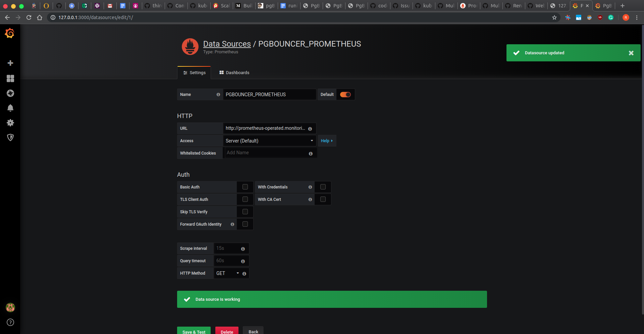This screenshot has width=644, height=334.
Task: Expand the Access Help section
Action: pos(327,141)
